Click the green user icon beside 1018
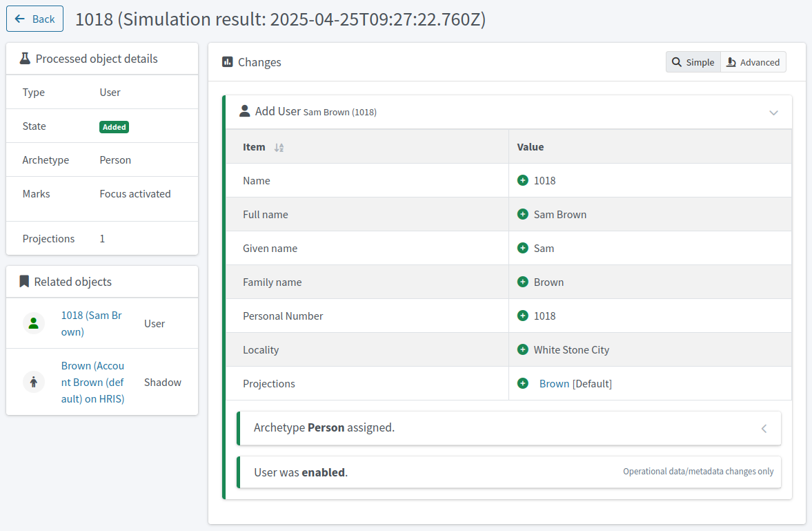This screenshot has width=812, height=531. 33,322
